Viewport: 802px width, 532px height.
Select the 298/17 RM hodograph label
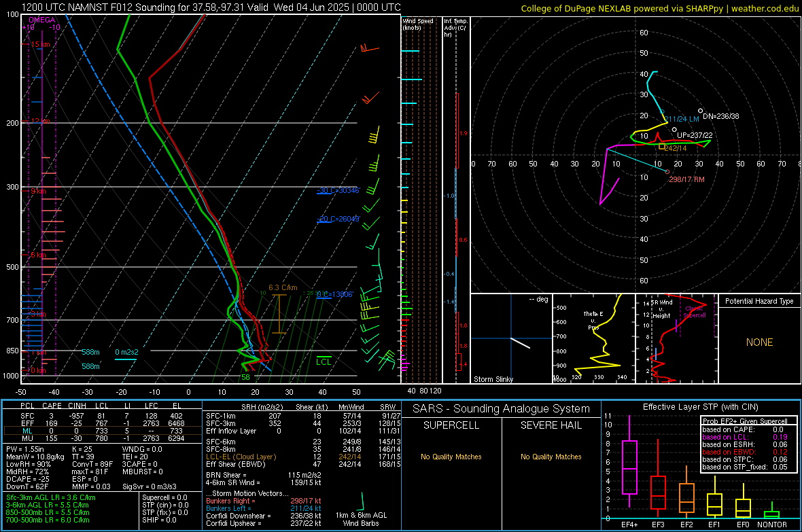tap(687, 179)
